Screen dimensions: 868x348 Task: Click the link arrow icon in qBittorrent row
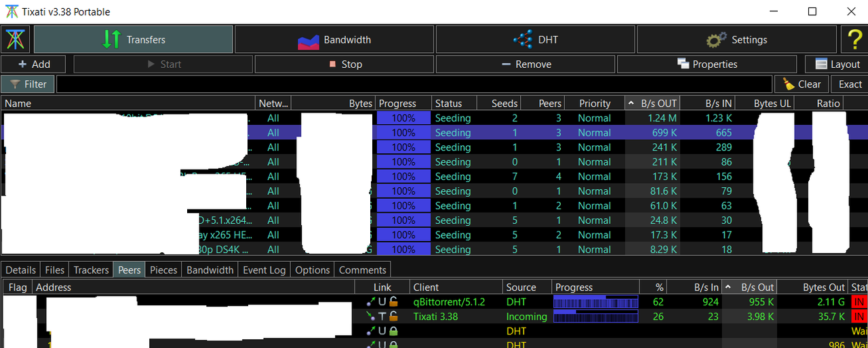pos(370,302)
